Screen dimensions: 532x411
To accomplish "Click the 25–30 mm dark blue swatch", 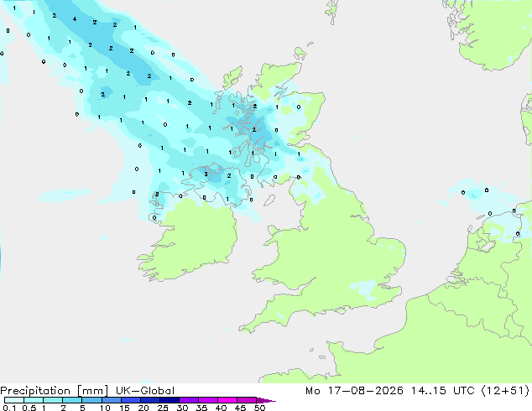I will pyautogui.click(x=169, y=400).
